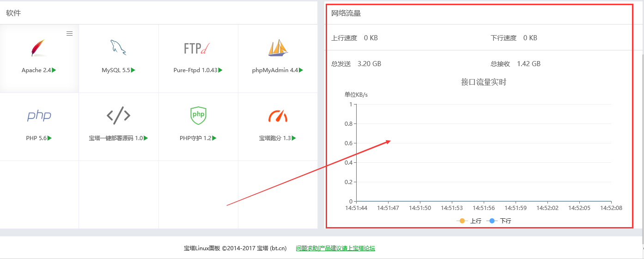
Task: Click the PHP 5.6 logo icon
Action: pyautogui.click(x=39, y=116)
